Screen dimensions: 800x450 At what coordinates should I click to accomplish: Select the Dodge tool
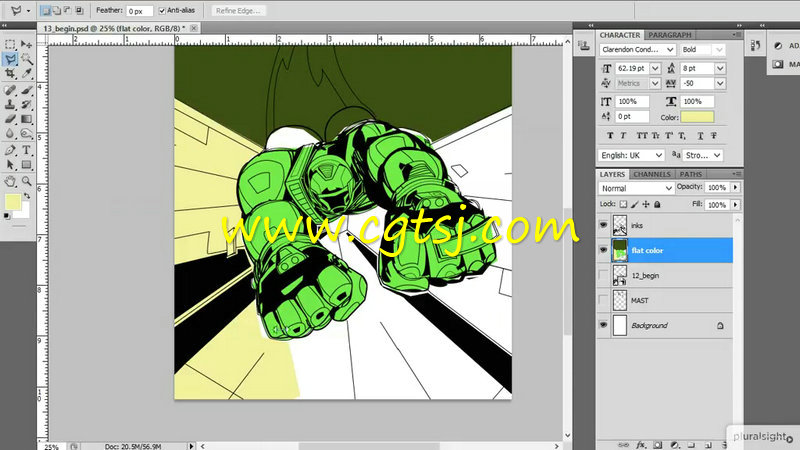[x=27, y=134]
